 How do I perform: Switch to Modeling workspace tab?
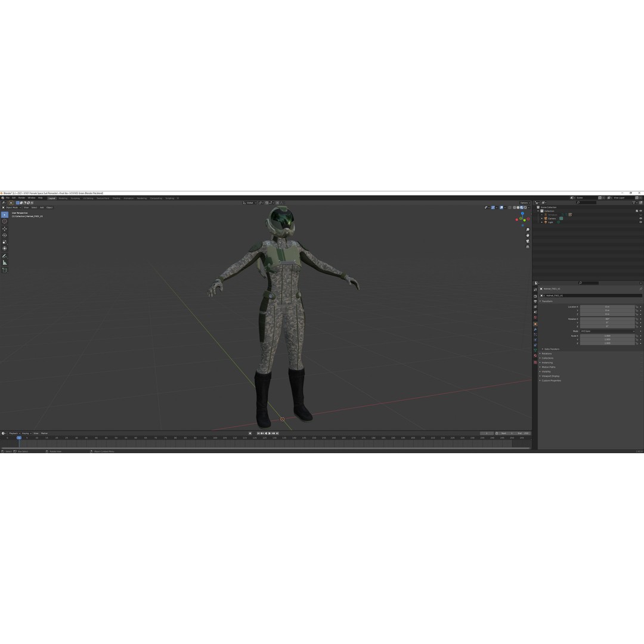(63, 199)
